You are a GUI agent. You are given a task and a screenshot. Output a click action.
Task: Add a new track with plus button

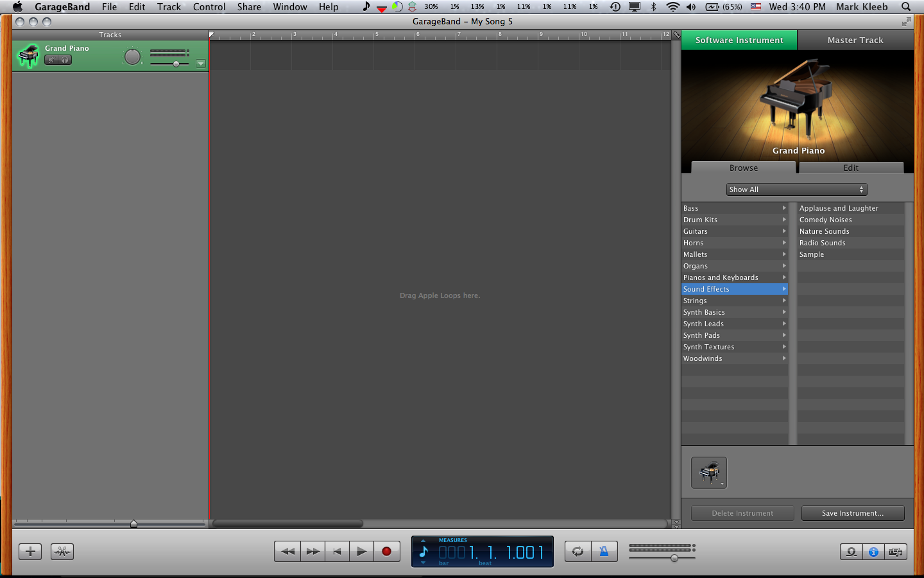(x=30, y=552)
